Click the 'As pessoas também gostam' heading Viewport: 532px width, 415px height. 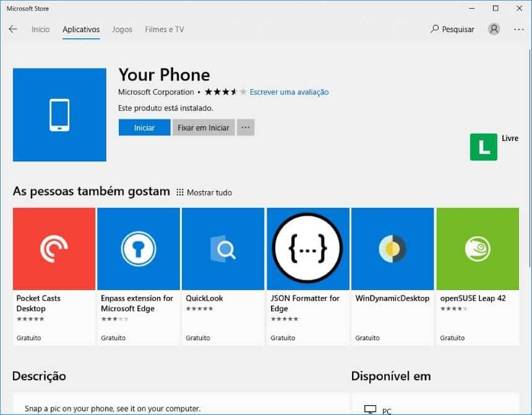(92, 191)
